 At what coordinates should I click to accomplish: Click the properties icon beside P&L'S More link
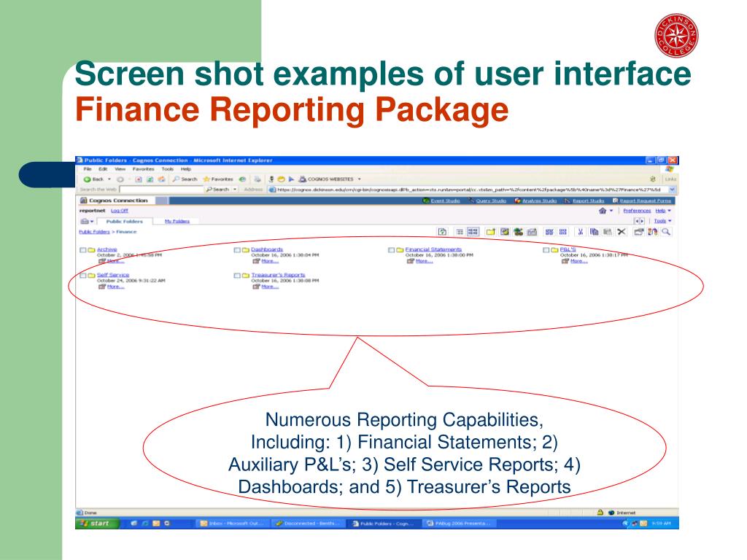[565, 262]
